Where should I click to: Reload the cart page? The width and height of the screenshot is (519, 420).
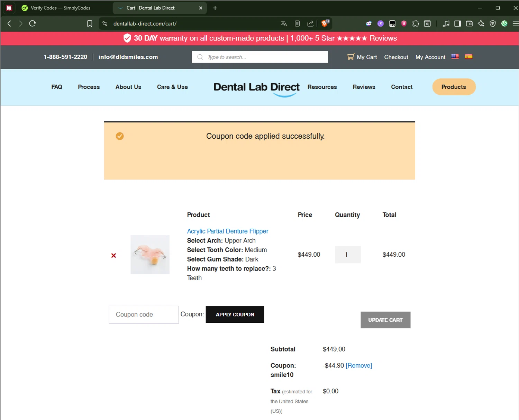click(x=33, y=24)
